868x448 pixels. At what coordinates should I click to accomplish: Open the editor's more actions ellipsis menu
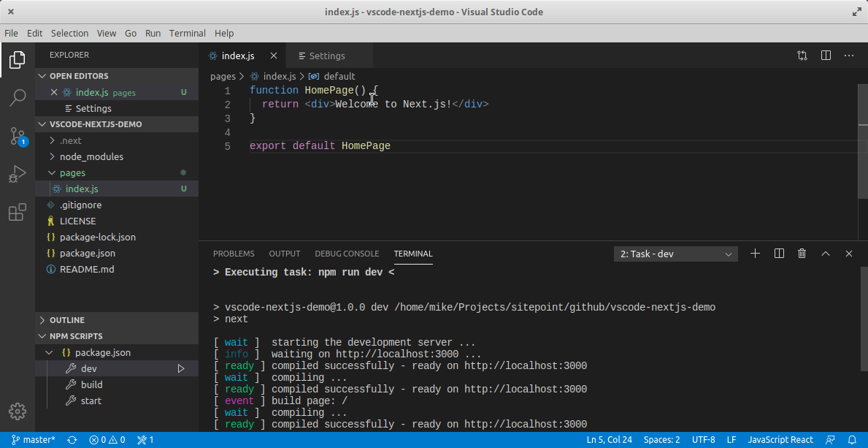click(x=848, y=55)
